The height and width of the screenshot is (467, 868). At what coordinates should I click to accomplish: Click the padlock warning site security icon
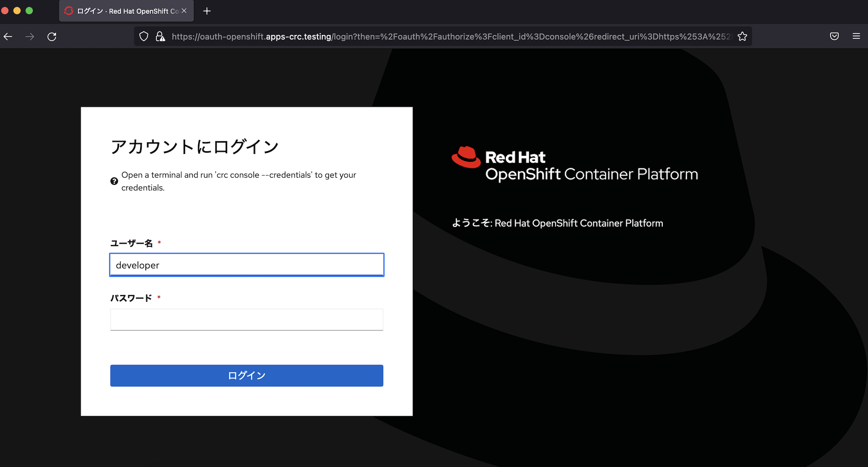point(160,36)
